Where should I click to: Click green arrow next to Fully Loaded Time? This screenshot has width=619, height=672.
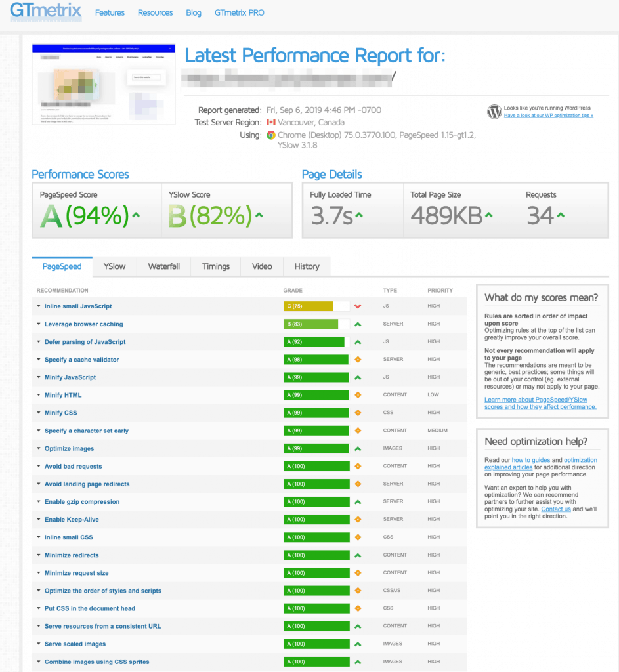[x=359, y=215]
